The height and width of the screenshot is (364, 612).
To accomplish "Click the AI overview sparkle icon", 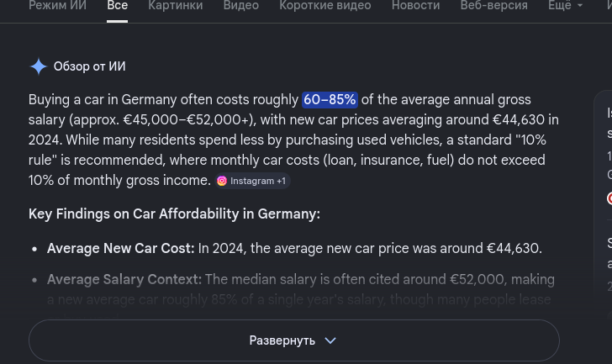I will [x=39, y=66].
